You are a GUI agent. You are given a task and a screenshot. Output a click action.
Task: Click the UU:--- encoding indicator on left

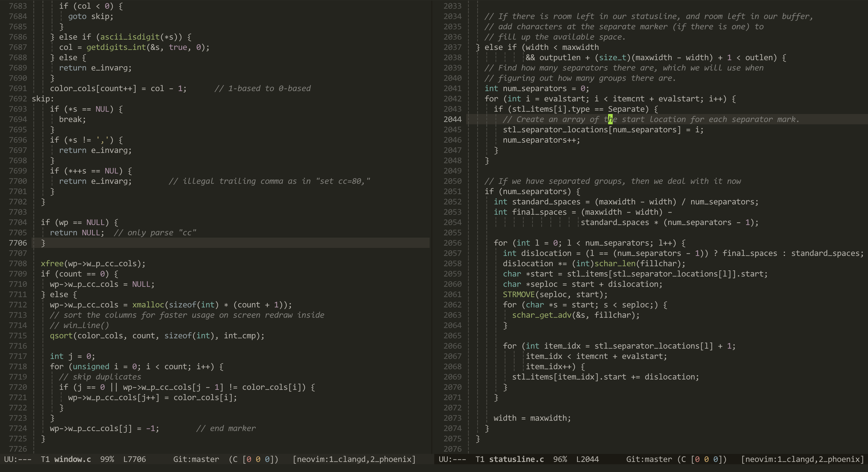pos(18,459)
